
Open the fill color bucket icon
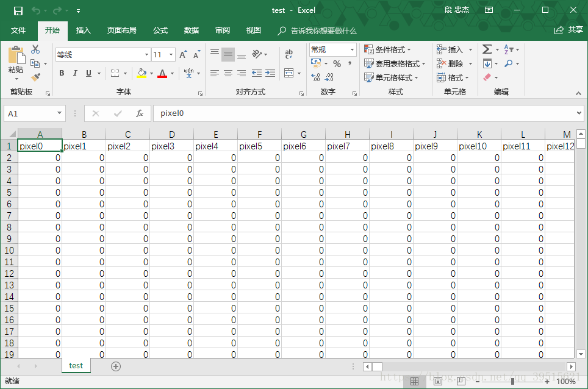click(x=143, y=73)
